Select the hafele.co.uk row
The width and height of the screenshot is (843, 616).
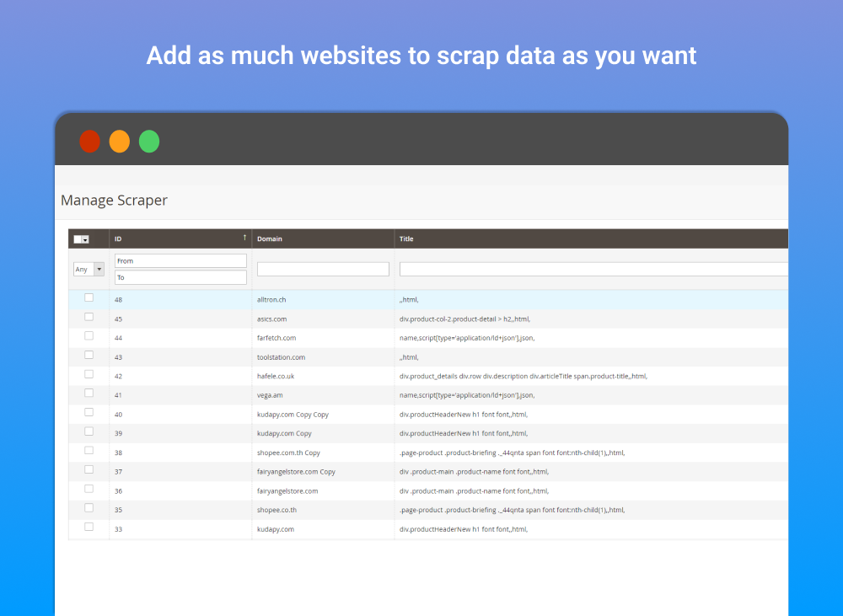pyautogui.click(x=278, y=376)
